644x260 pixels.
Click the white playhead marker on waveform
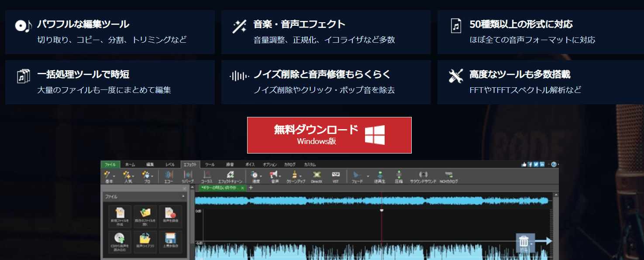(x=382, y=211)
